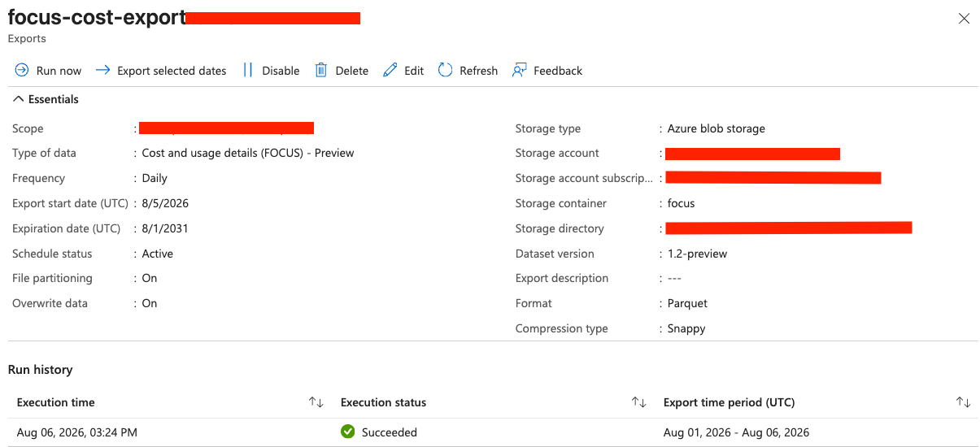Image resolution: width=980 pixels, height=447 pixels.
Task: Click the redacted storage account link
Action: pyautogui.click(x=752, y=154)
